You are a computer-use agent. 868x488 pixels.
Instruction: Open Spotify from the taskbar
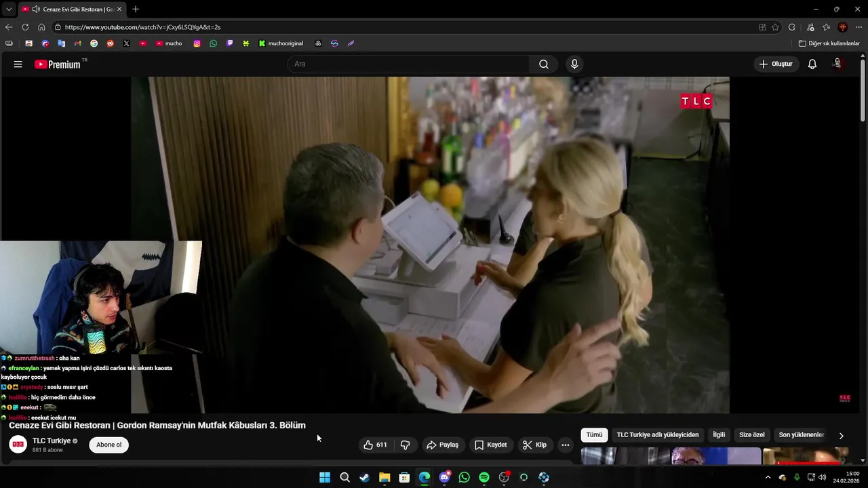[484, 477]
